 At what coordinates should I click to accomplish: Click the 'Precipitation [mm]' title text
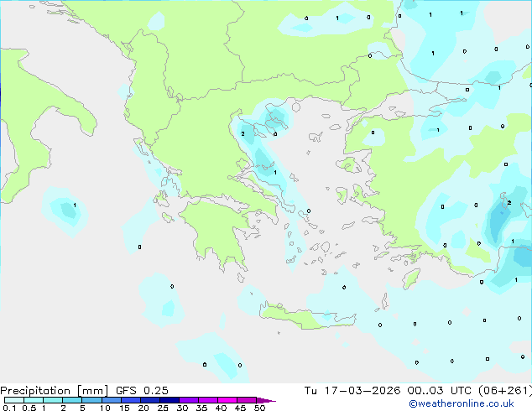click(54, 391)
